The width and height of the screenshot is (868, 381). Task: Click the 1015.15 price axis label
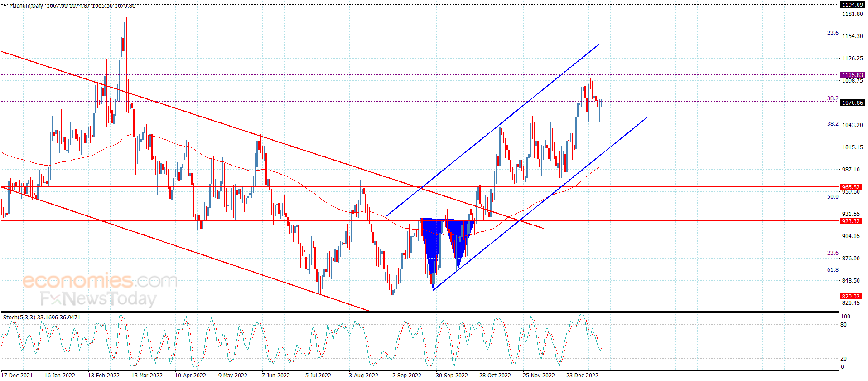[x=852, y=147]
